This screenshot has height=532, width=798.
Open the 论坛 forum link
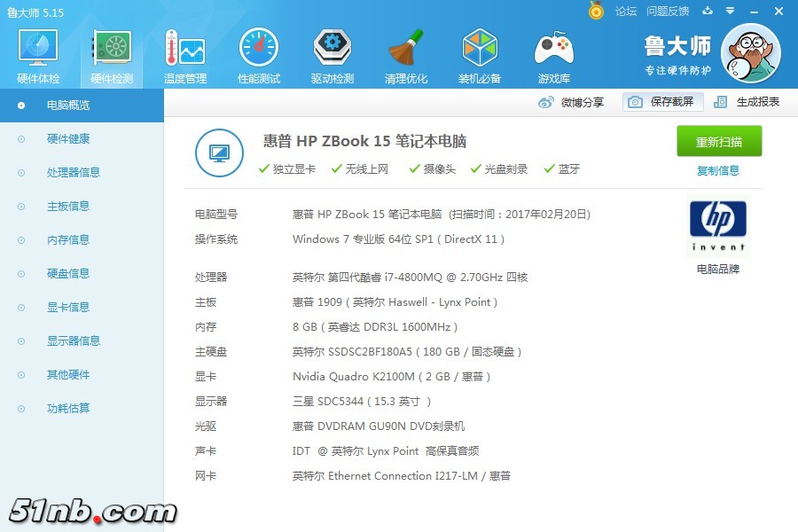626,12
